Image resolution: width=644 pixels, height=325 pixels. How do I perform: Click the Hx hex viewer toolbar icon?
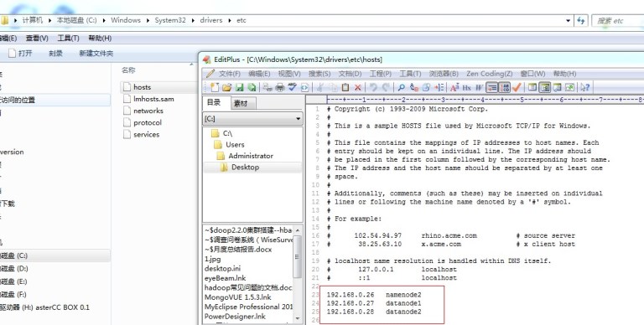point(467,87)
